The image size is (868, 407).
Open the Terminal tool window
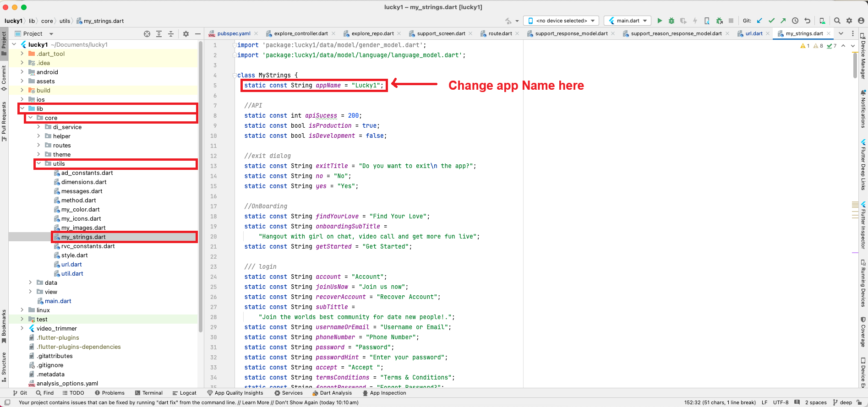(149, 393)
